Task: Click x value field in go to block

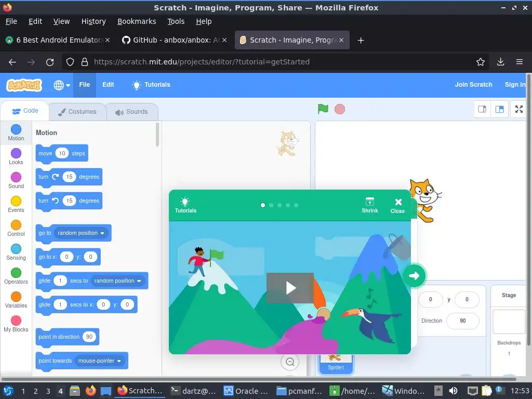Action: [x=66, y=257]
